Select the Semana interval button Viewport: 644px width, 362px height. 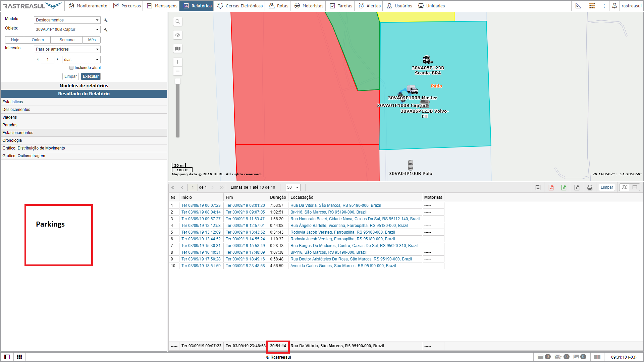67,40
